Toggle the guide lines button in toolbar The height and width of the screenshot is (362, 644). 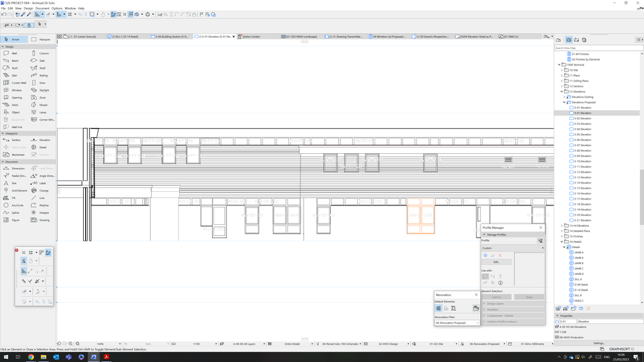point(37,14)
